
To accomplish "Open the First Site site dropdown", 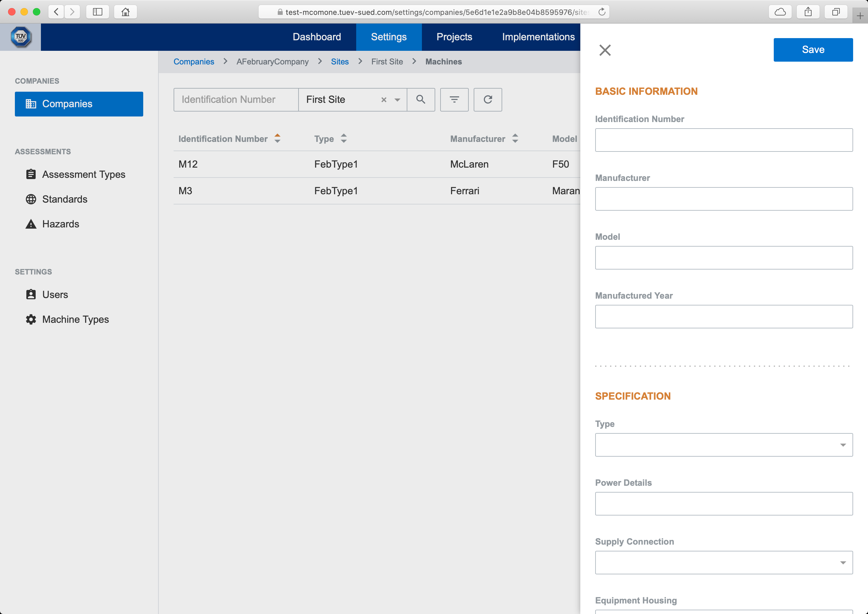I will pos(397,100).
